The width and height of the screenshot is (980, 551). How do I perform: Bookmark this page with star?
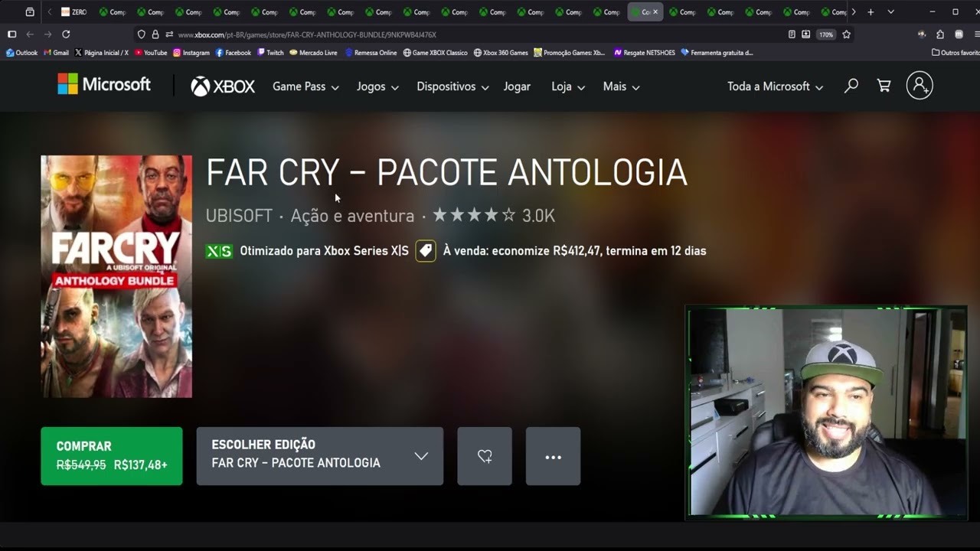click(x=846, y=34)
